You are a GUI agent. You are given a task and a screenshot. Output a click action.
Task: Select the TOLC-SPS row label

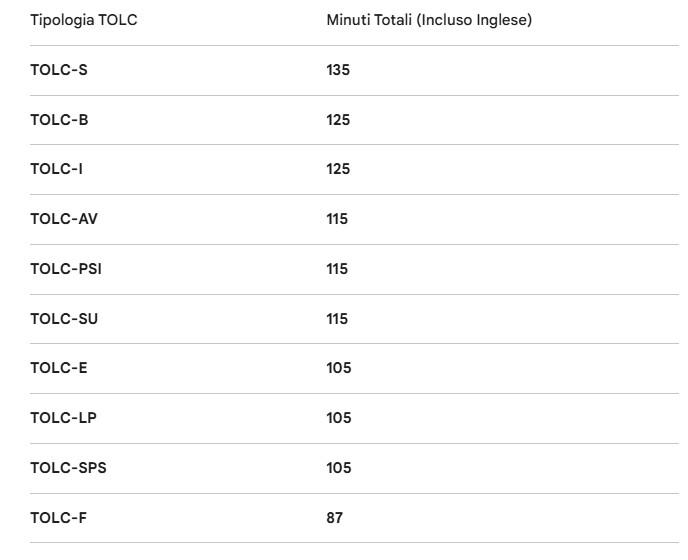click(x=68, y=468)
